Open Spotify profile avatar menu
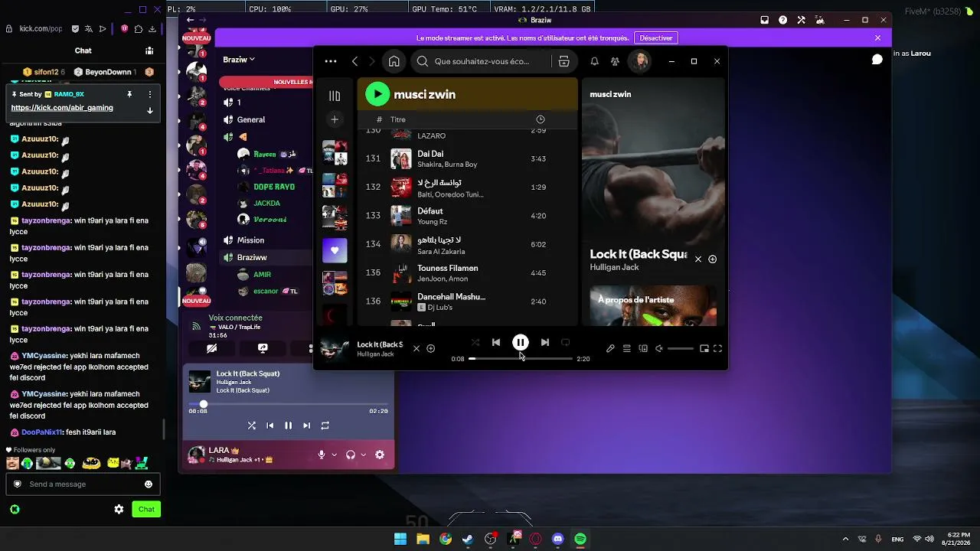Image resolution: width=980 pixels, height=551 pixels. (x=640, y=61)
